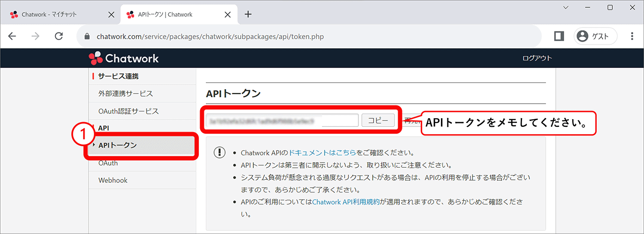Click the コピー button

(378, 120)
